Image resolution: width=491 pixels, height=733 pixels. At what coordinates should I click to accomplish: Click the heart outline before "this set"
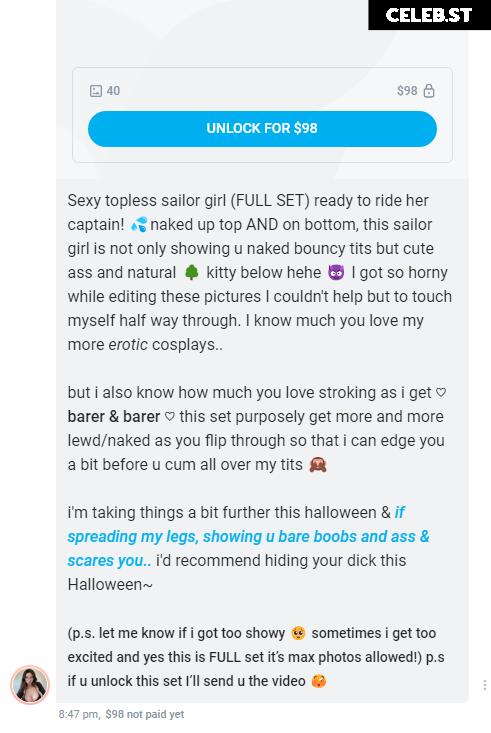(x=170, y=417)
